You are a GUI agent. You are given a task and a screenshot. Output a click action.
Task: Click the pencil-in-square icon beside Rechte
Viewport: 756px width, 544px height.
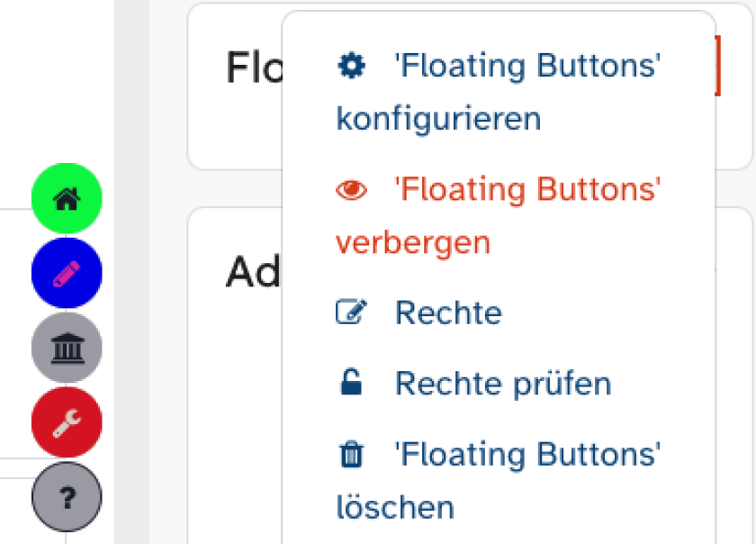(351, 313)
